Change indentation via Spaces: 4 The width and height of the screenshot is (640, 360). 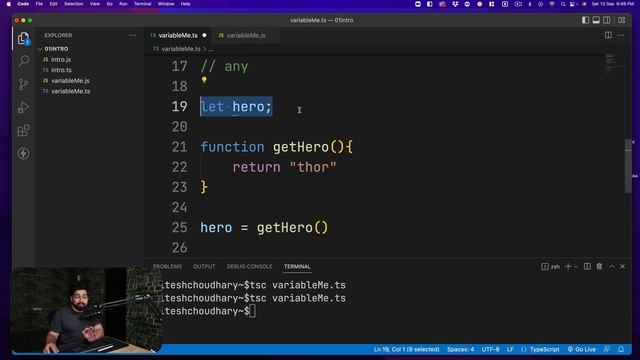coord(460,349)
